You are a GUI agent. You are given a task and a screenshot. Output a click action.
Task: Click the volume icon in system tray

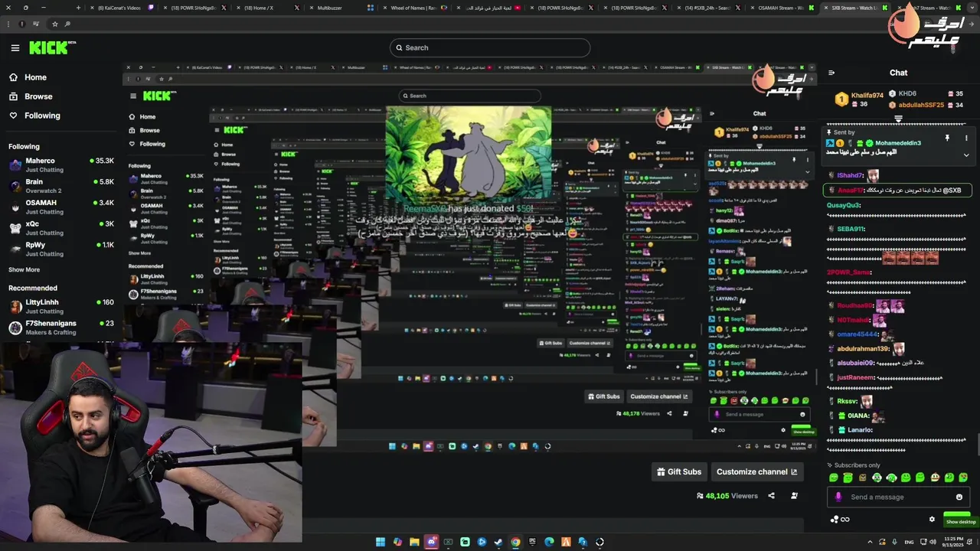pyautogui.click(x=932, y=542)
